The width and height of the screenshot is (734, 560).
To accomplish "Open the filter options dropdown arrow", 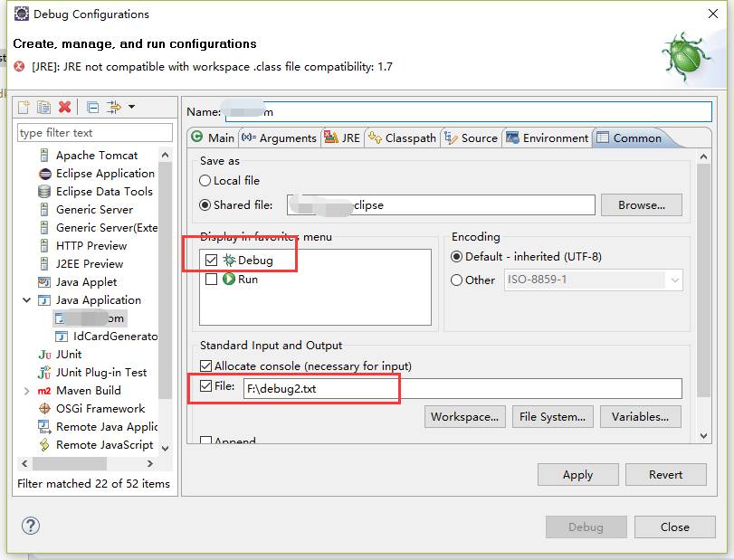I will [131, 107].
